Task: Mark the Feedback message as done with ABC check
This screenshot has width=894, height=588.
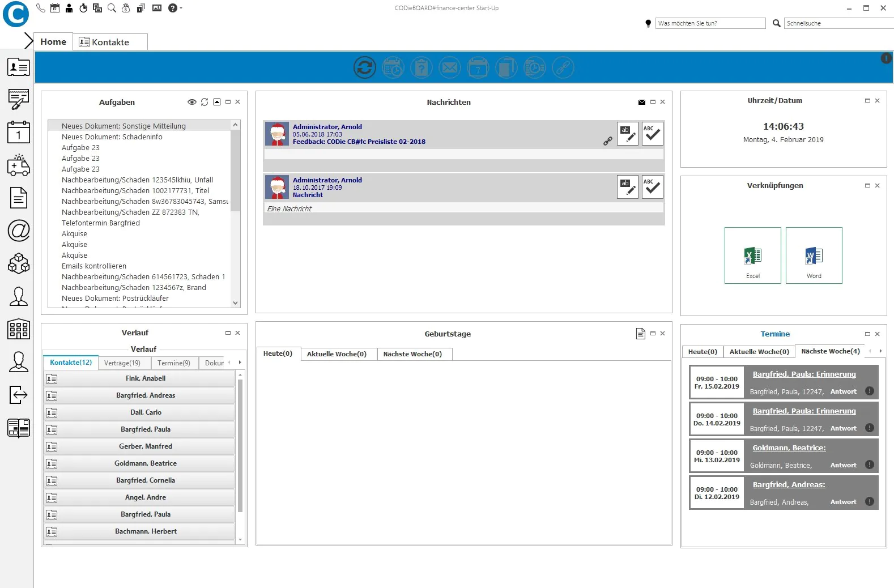Action: [652, 134]
